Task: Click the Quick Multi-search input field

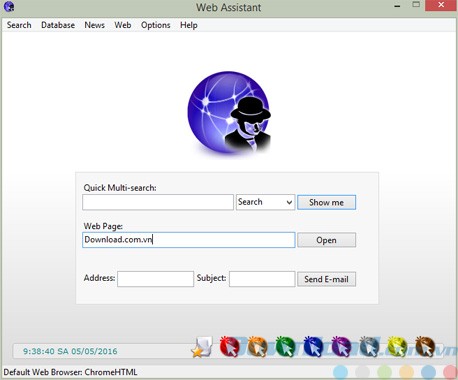Action: click(x=158, y=202)
